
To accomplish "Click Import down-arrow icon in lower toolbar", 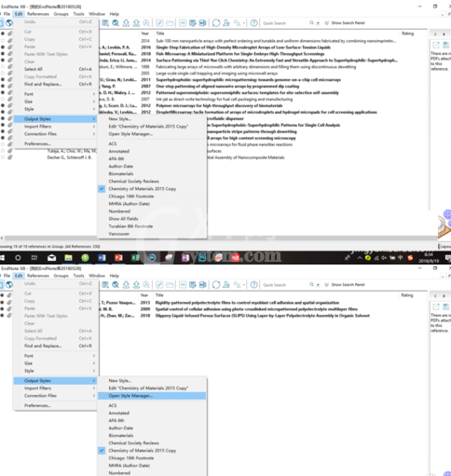I will pyautogui.click(x=126, y=285).
